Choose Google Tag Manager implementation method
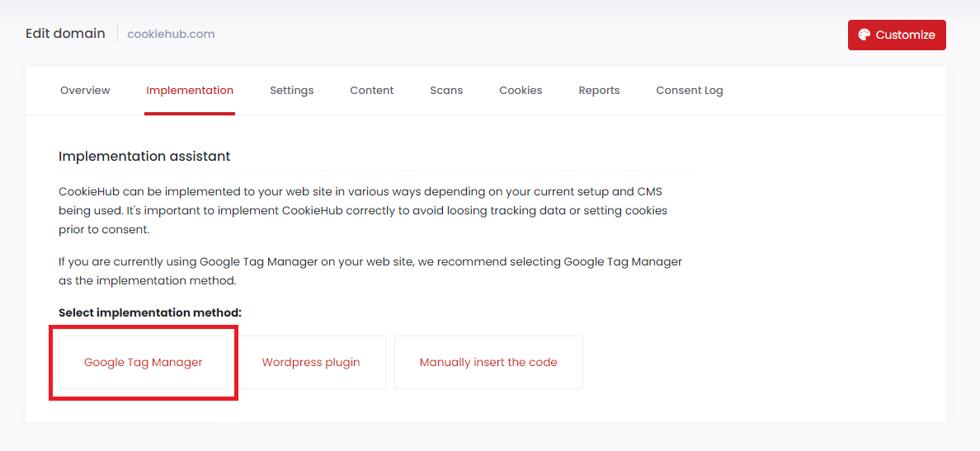 (x=144, y=362)
